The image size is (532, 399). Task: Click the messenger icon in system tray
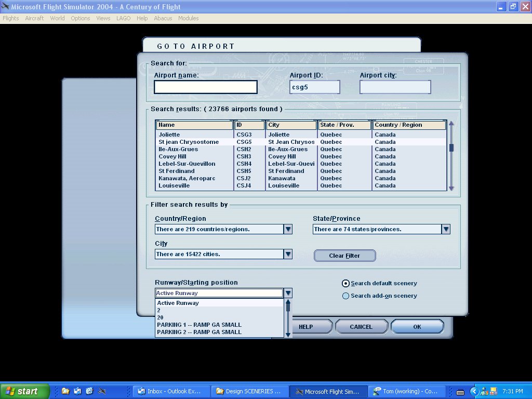pyautogui.click(x=484, y=392)
